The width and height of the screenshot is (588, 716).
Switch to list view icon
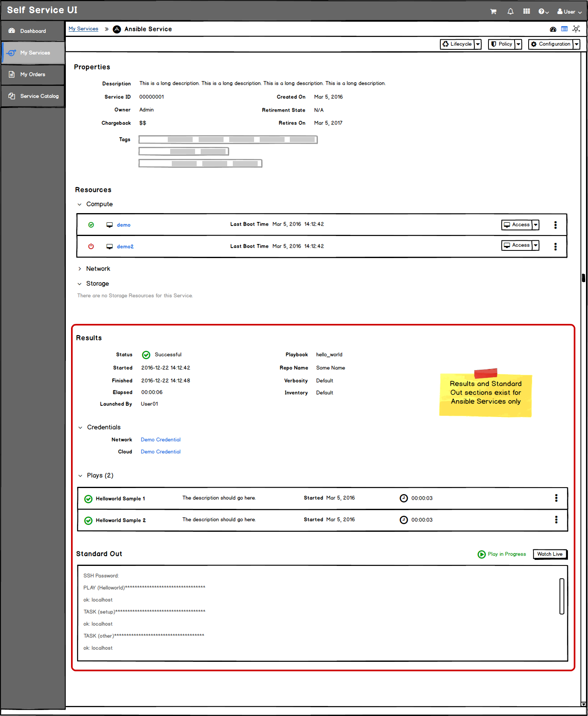click(x=564, y=29)
